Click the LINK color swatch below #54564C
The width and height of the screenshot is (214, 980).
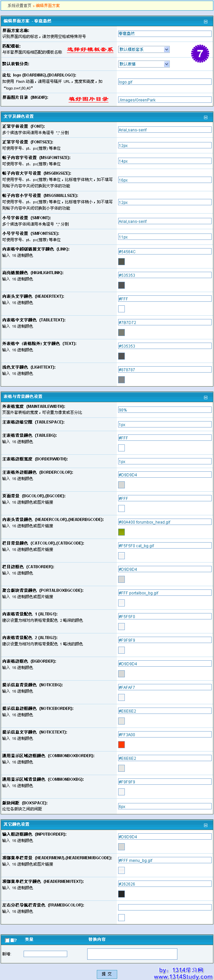point(121,261)
